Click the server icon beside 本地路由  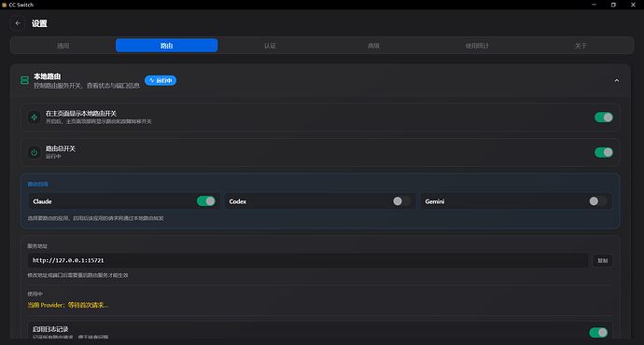[x=24, y=80]
